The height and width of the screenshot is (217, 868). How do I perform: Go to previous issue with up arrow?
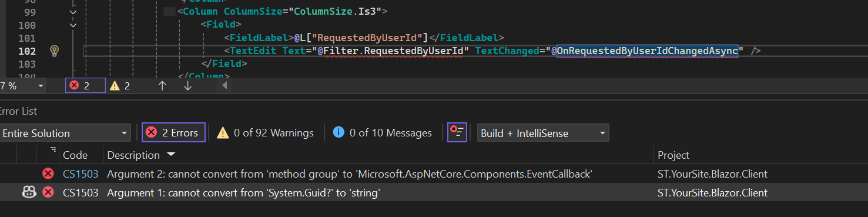(163, 86)
